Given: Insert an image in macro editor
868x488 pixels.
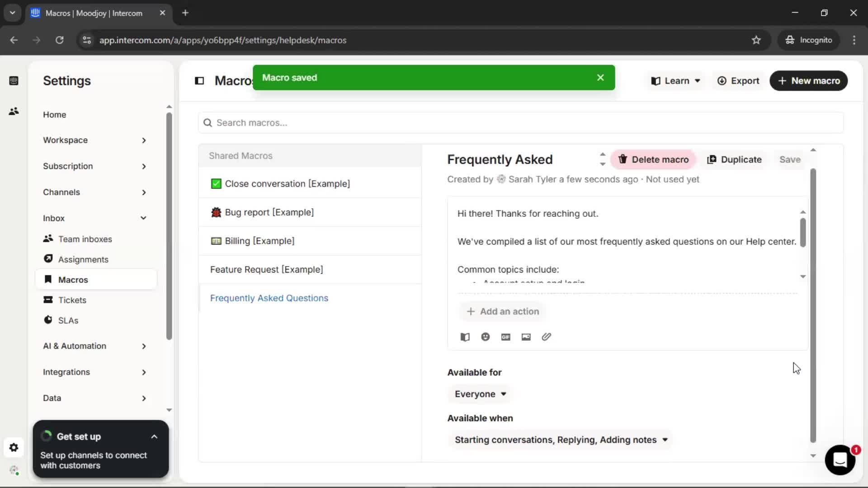Looking at the screenshot, I should (x=526, y=337).
